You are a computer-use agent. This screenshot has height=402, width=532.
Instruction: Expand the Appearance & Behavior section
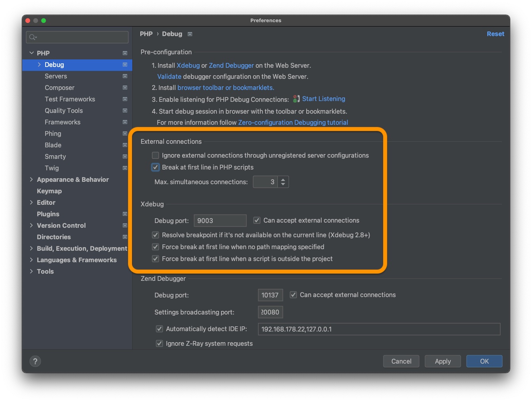(x=32, y=179)
